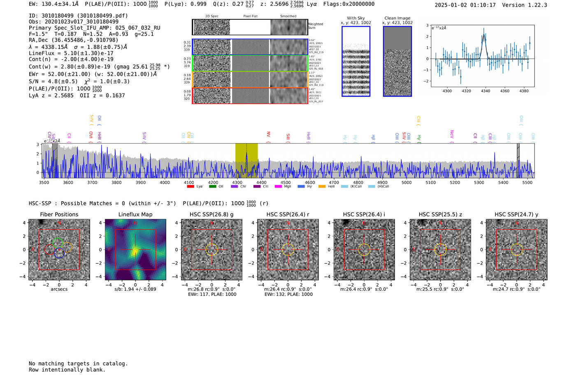Click the Smoothed column header

tap(288, 16)
